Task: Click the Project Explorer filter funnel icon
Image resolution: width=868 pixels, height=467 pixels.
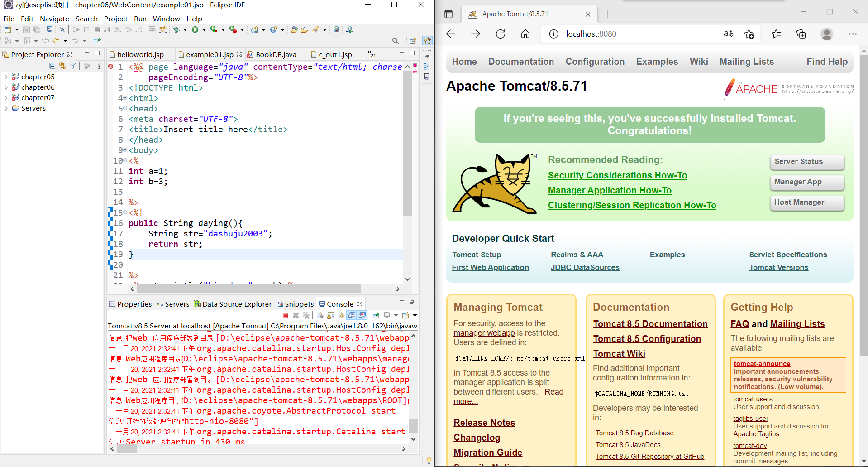Action: pos(72,66)
